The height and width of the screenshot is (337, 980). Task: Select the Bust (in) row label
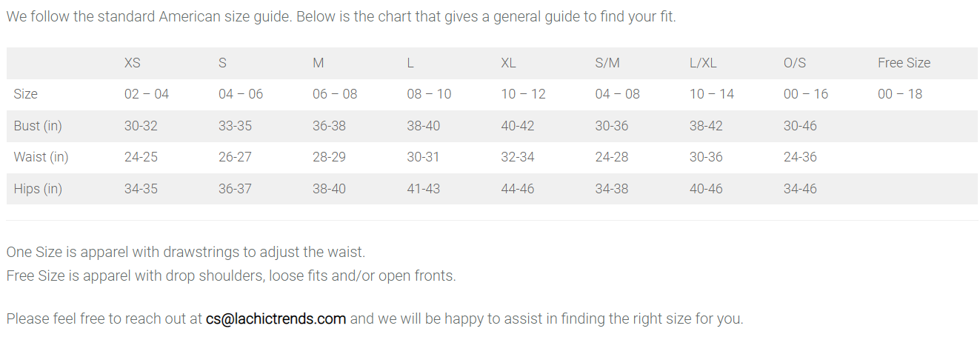click(x=38, y=126)
